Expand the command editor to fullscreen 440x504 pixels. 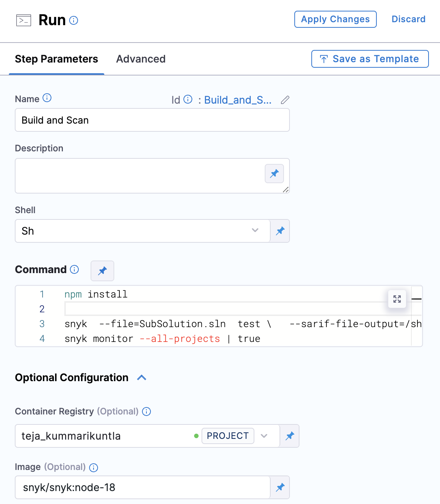click(397, 299)
